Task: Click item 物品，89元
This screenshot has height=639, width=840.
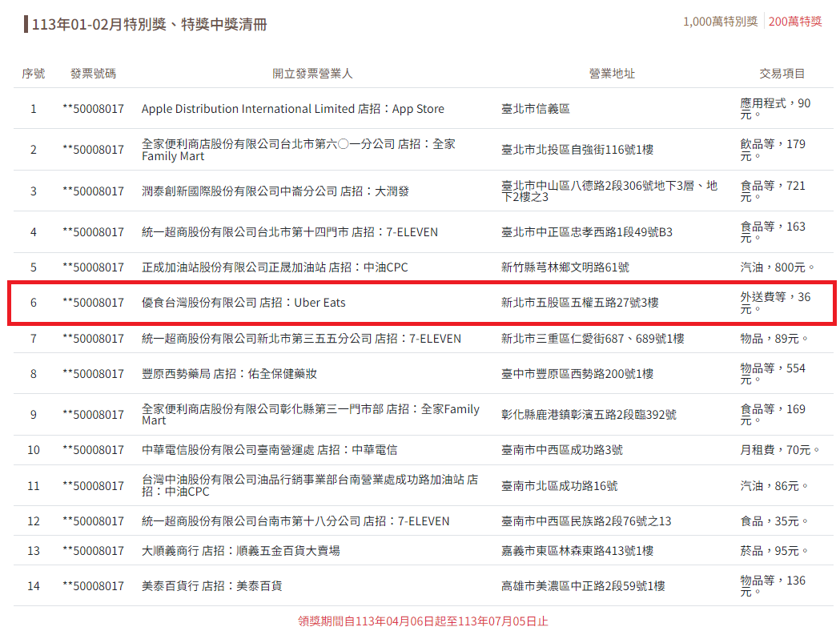Action: (774, 339)
